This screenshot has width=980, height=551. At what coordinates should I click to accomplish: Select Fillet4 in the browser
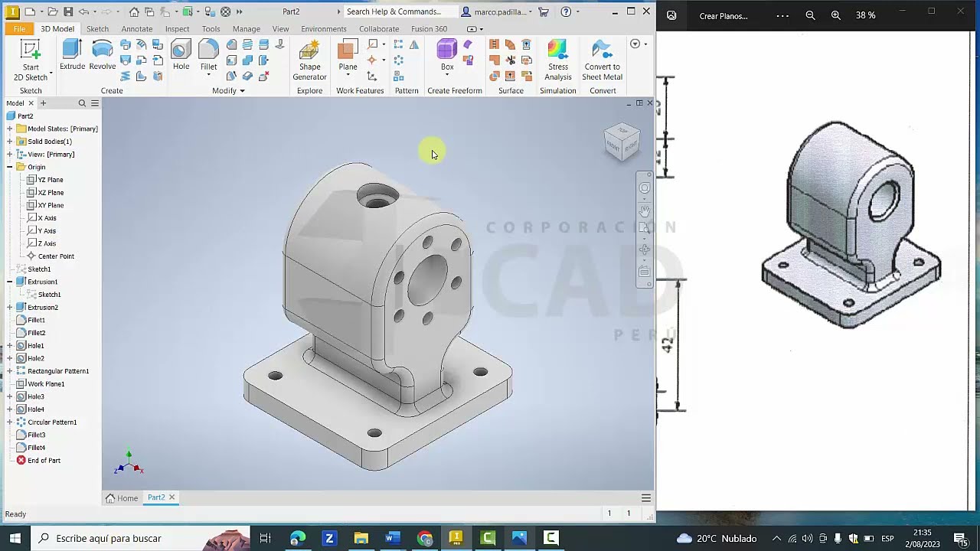point(36,448)
